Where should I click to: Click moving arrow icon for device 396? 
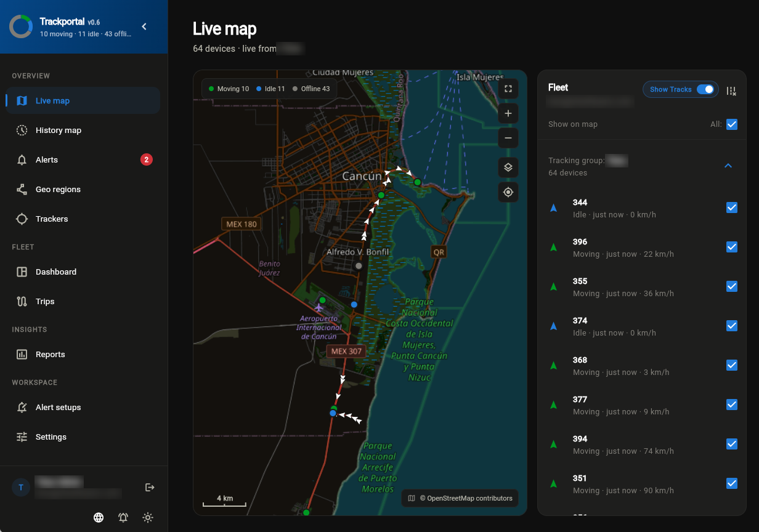pos(553,248)
